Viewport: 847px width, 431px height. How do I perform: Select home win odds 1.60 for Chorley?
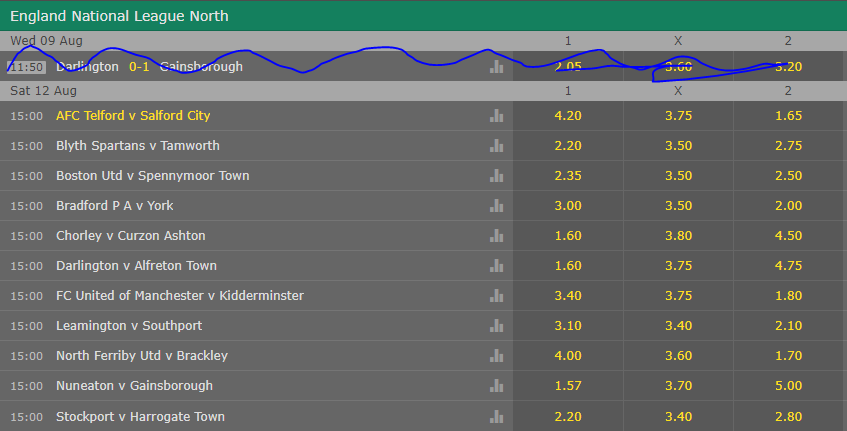point(568,235)
